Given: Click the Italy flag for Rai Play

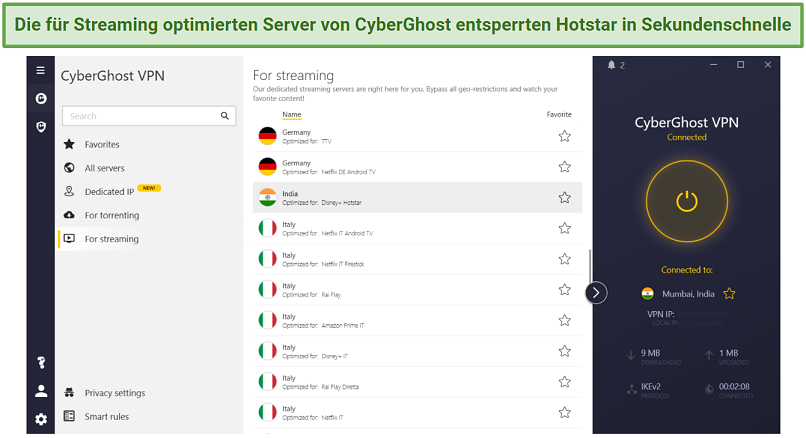Looking at the screenshot, I should pos(267,290).
